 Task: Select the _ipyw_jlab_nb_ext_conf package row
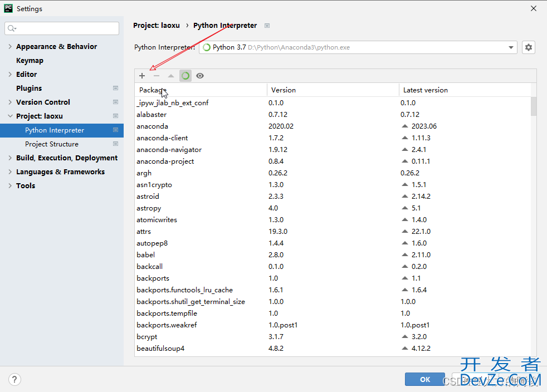[x=333, y=103]
